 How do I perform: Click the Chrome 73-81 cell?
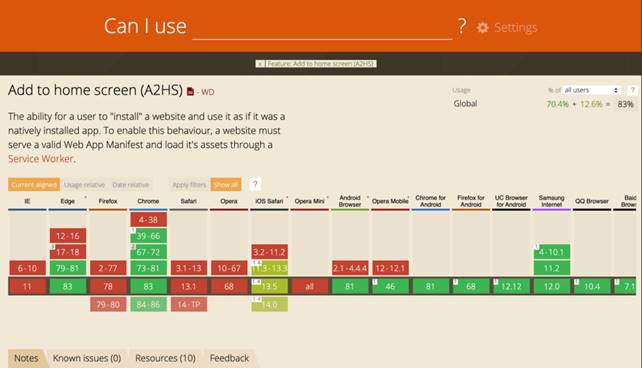pyautogui.click(x=148, y=269)
